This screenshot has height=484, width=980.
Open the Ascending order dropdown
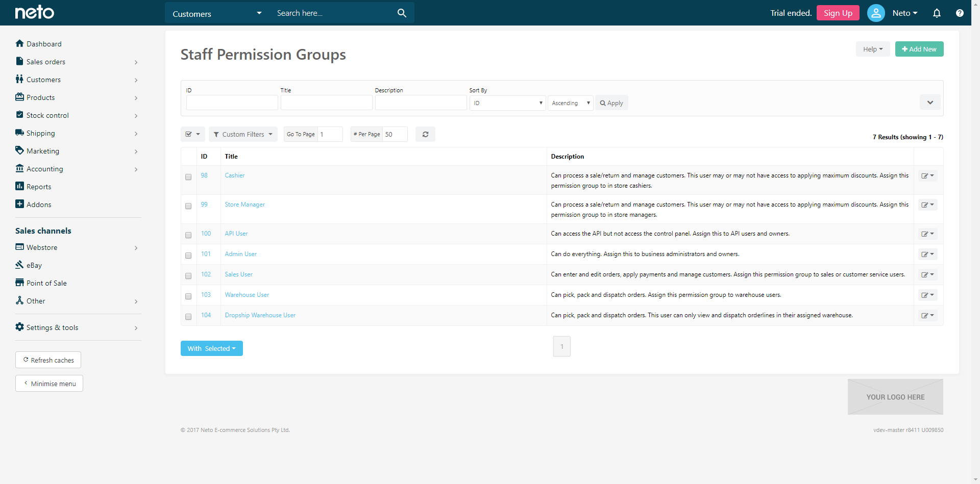coord(570,103)
